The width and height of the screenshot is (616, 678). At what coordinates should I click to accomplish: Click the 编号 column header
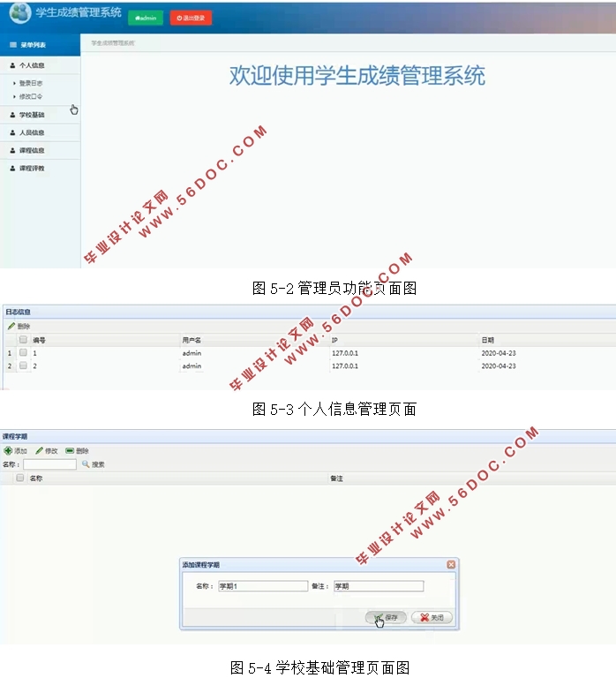(x=39, y=340)
